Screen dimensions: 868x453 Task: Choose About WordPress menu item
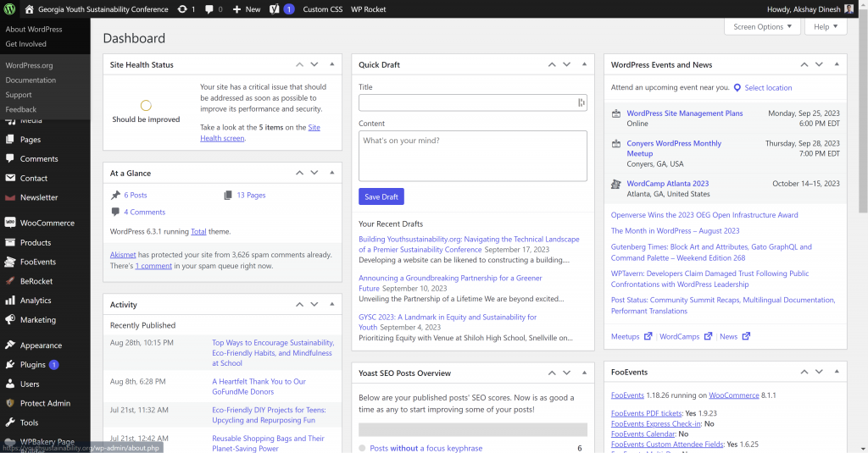click(x=34, y=30)
